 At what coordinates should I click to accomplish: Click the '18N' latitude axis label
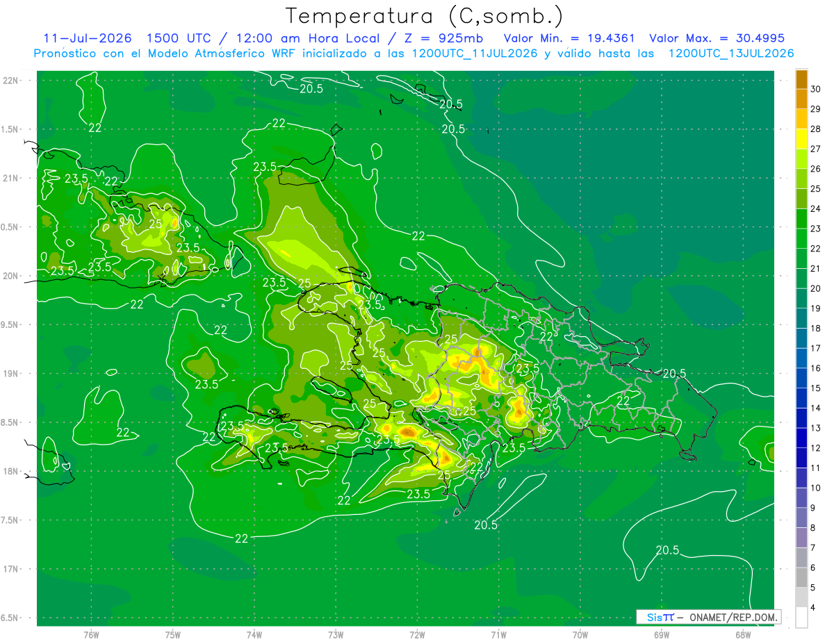tap(10, 472)
